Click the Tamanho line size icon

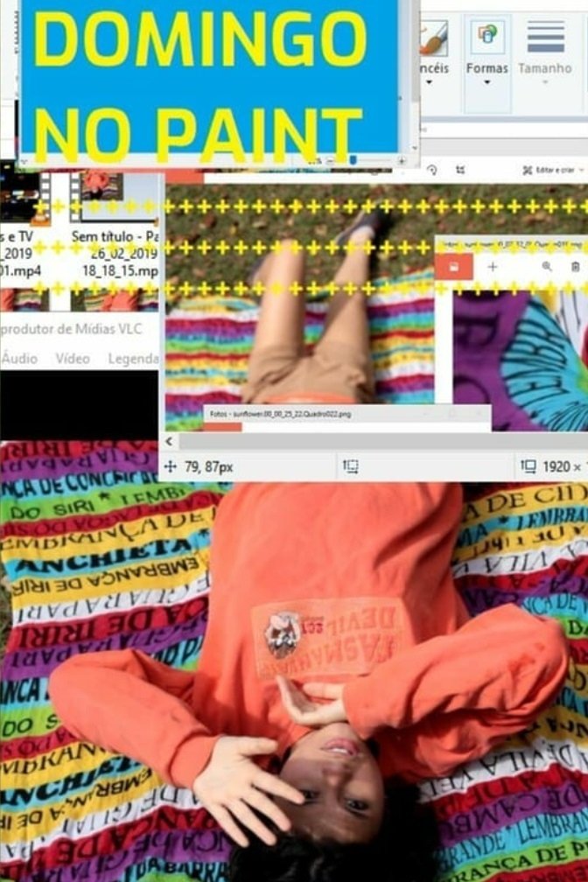545,38
